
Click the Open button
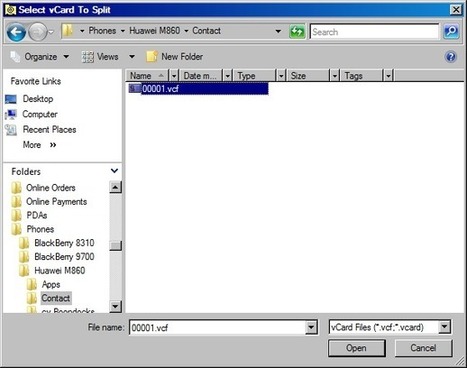tap(357, 348)
